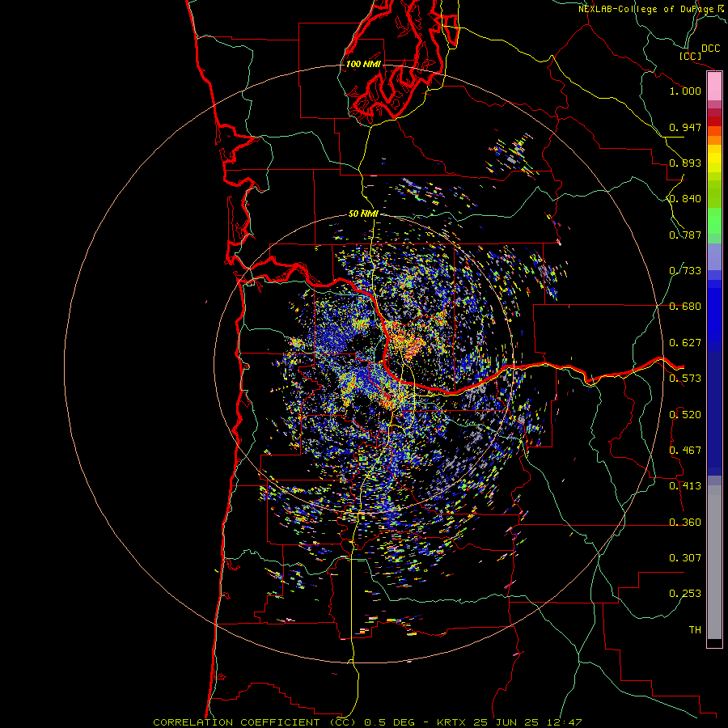Viewport: 728px width, 728px height.
Task: Click the 0.893 scale value
Action: point(685,163)
